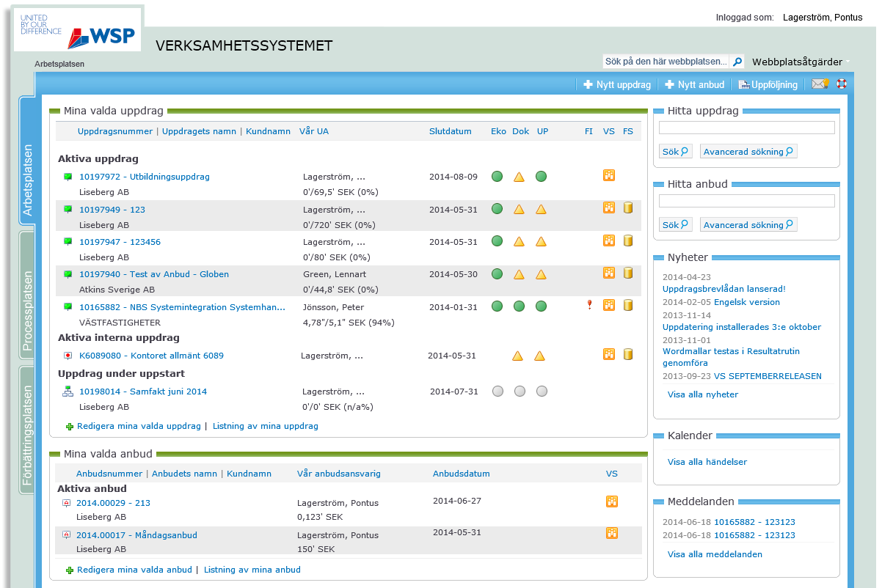Click Hitta anbud search field
The width and height of the screenshot is (882, 588).
coord(747,201)
